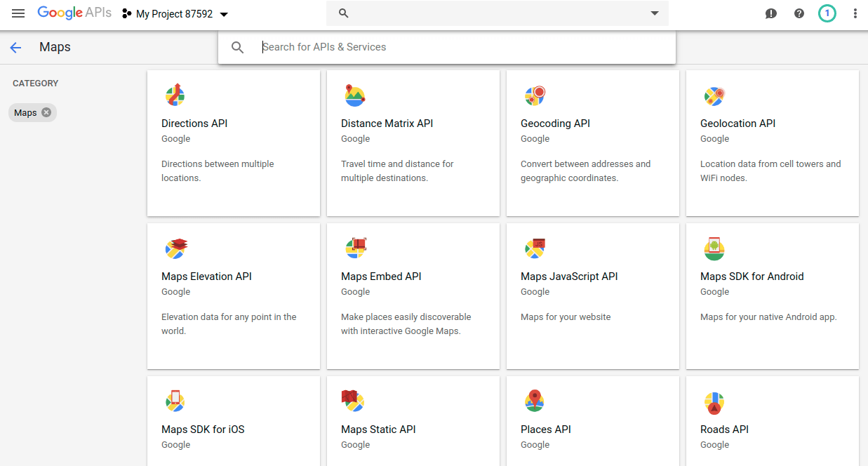This screenshot has height=466, width=868.
Task: Click the Maps filter chip label
Action: (25, 112)
